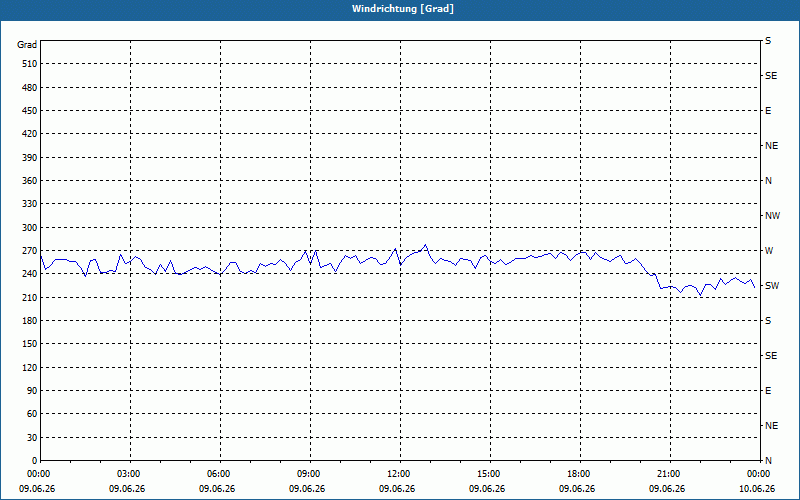Select the W compass label
The height and width of the screenshot is (500, 800).
coord(769,251)
